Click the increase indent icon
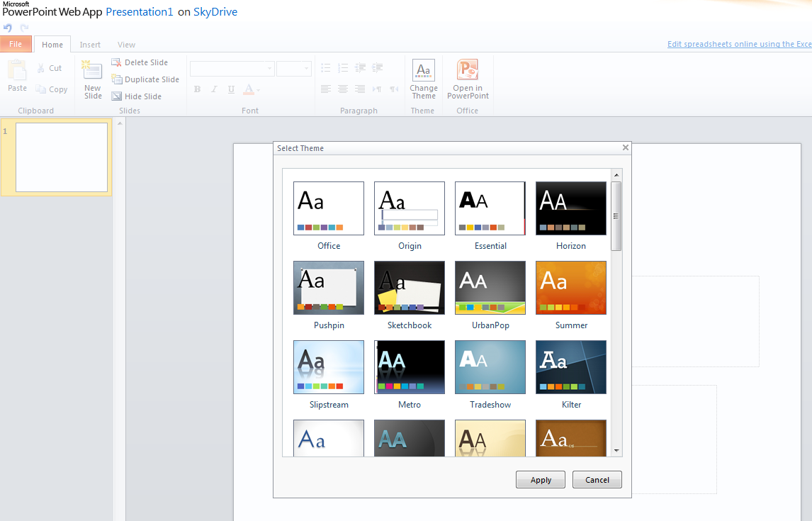812x521 pixels. coord(378,67)
